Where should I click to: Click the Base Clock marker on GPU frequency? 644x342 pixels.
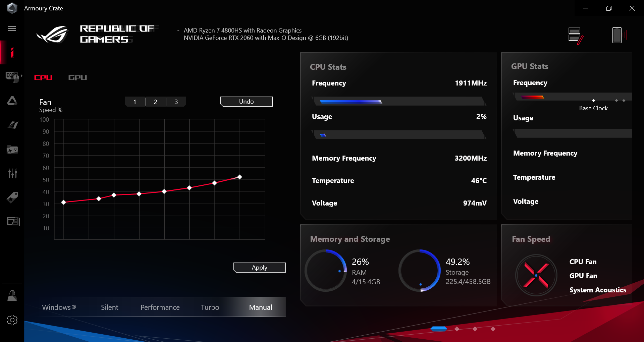coord(594,101)
